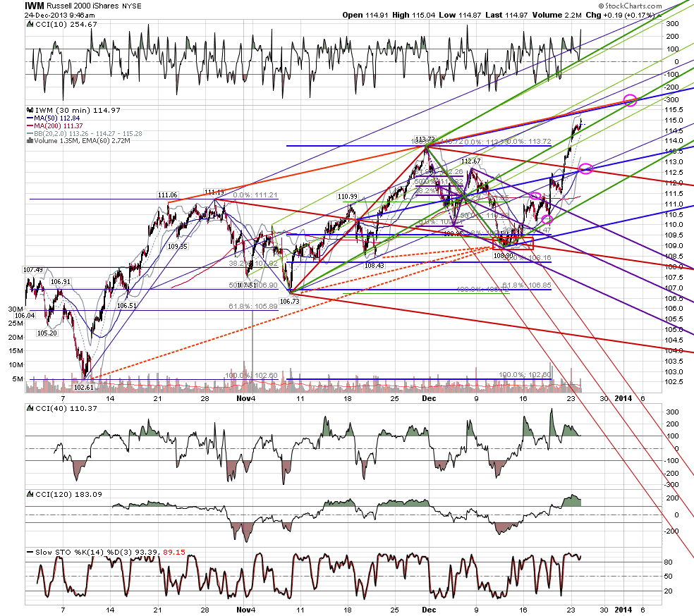The height and width of the screenshot is (616, 694).
Task: Click the CCI(40) 110.37 indicator label
Action: (66, 408)
